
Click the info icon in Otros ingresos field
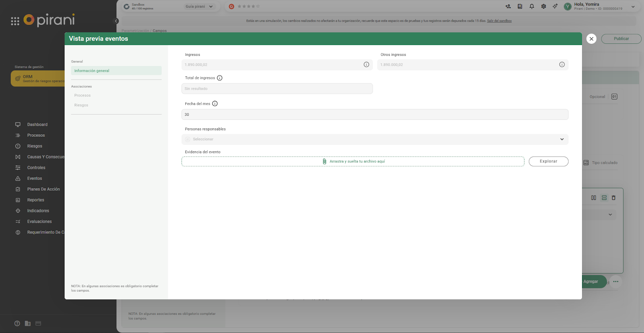[x=562, y=65]
